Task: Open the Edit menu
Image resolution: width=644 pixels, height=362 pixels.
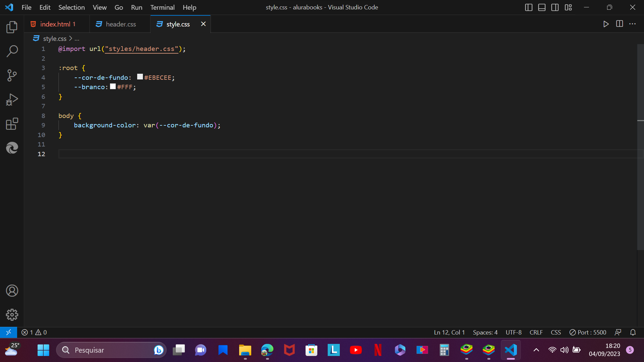Action: pos(45,7)
